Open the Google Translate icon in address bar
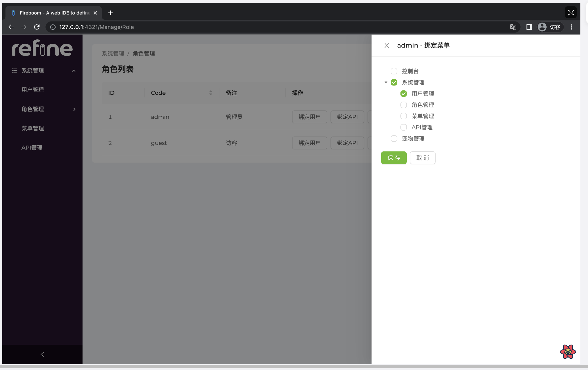This screenshot has height=370, width=588. tap(513, 27)
